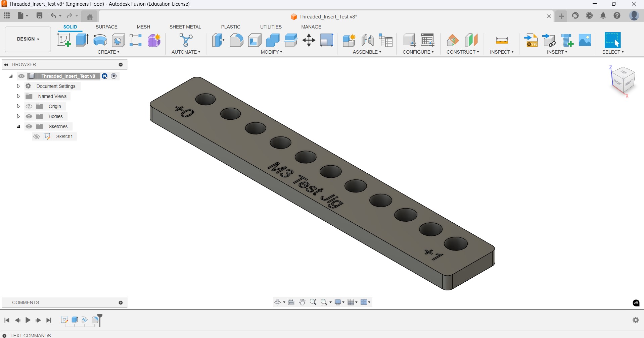
Task: Open the Help question mark menu
Action: pyautogui.click(x=617, y=16)
